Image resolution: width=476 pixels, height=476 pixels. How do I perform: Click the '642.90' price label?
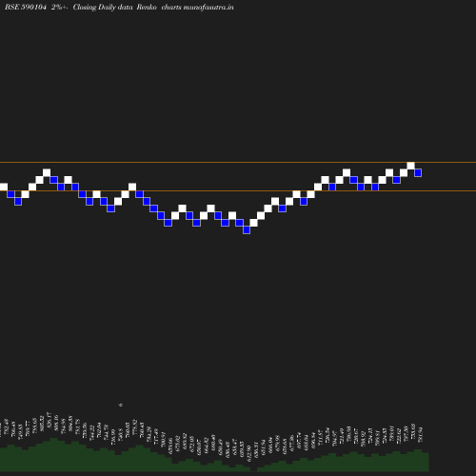coord(248,454)
